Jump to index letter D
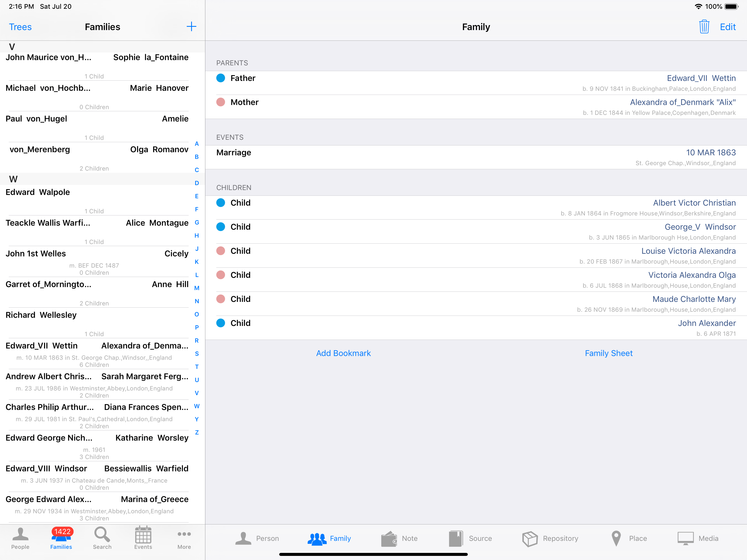This screenshot has height=560, width=747. click(197, 183)
